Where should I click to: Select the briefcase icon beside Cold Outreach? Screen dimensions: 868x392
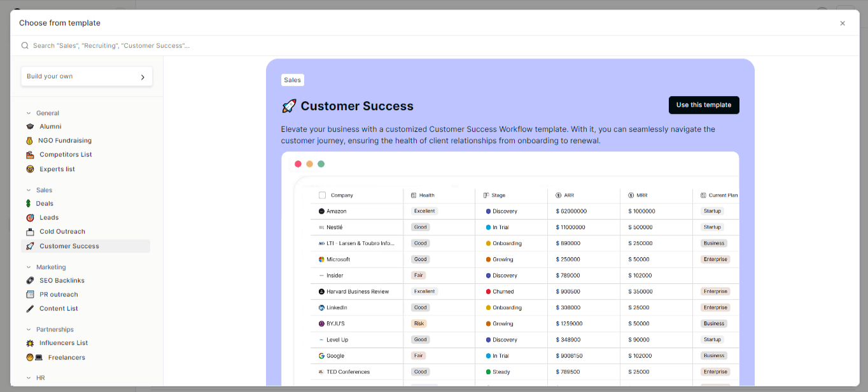(30, 231)
